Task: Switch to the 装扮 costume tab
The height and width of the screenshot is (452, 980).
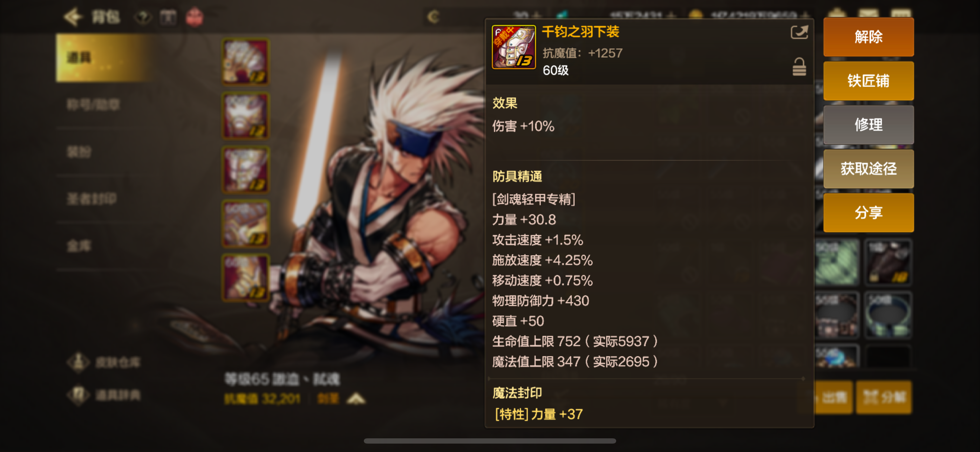Action: pyautogui.click(x=79, y=152)
